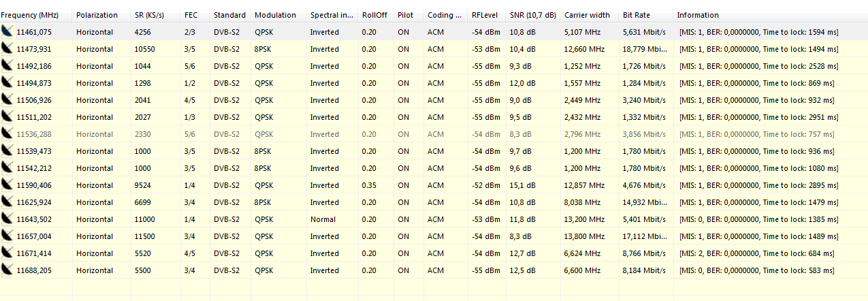Sort by SNR (10,7 dB) column header
This screenshot has width=868, height=301.
534,15
